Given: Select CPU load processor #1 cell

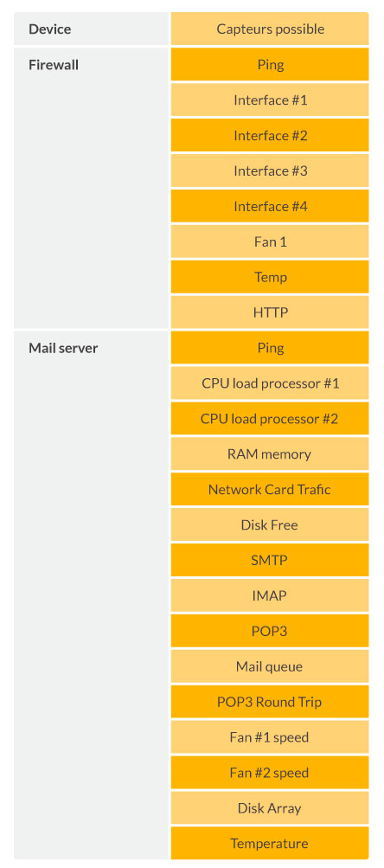Looking at the screenshot, I should (270, 383).
